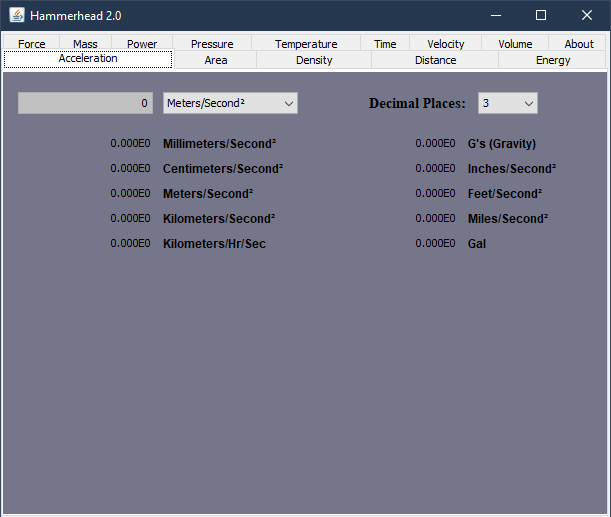Click the Feet/Second² label
Image resolution: width=611 pixels, height=517 pixels.
(x=505, y=194)
